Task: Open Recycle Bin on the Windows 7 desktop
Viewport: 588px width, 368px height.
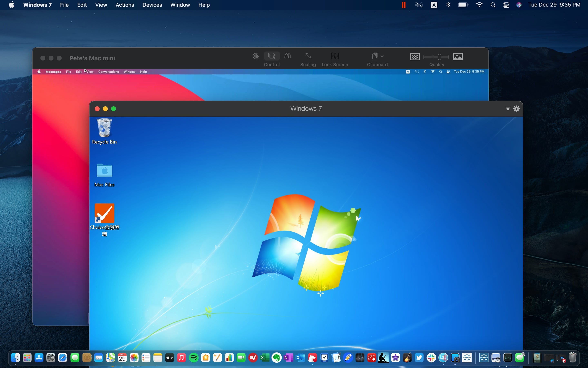Action: coord(105,131)
